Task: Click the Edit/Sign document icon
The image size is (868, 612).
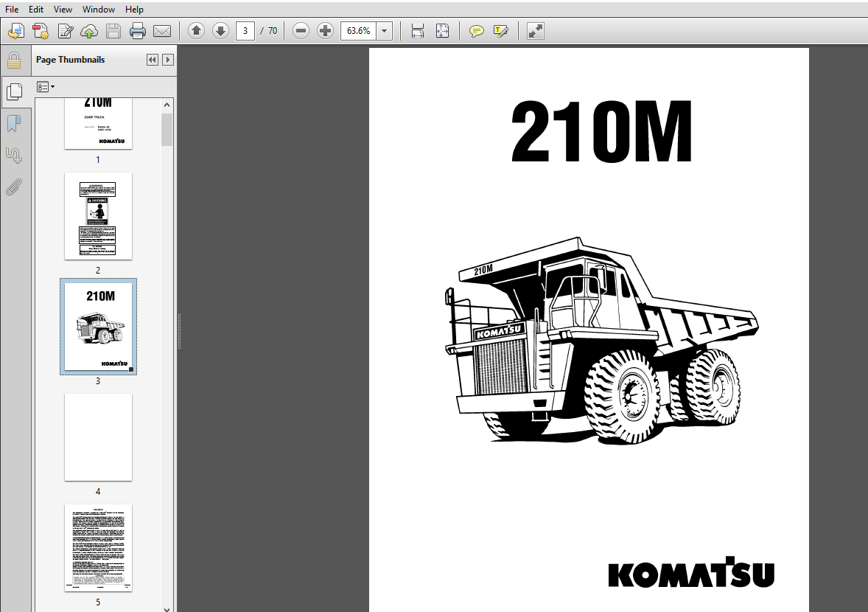Action: [66, 31]
